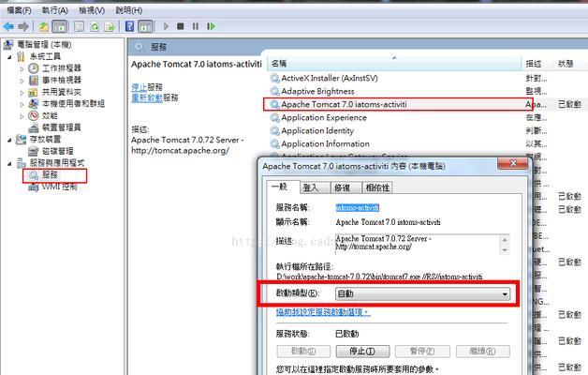Click the Stop Service square icon
Viewport: 588px width, 375px height.
tap(181, 26)
